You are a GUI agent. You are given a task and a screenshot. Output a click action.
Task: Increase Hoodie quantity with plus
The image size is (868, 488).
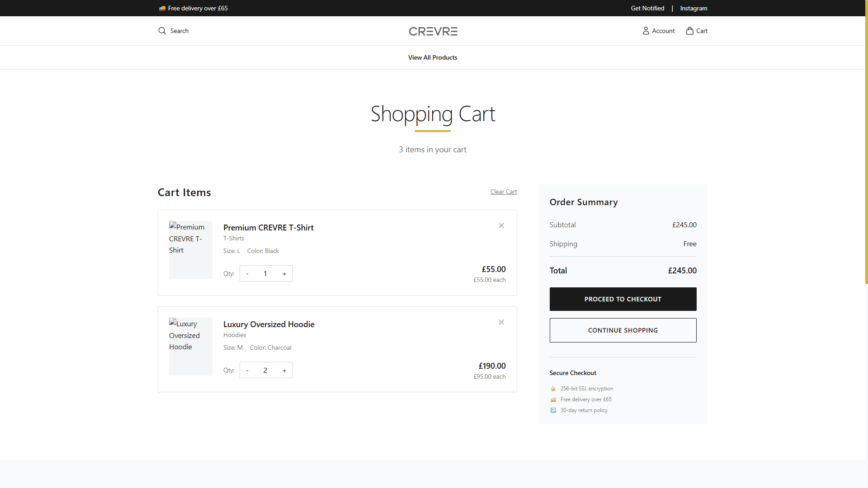click(x=284, y=371)
